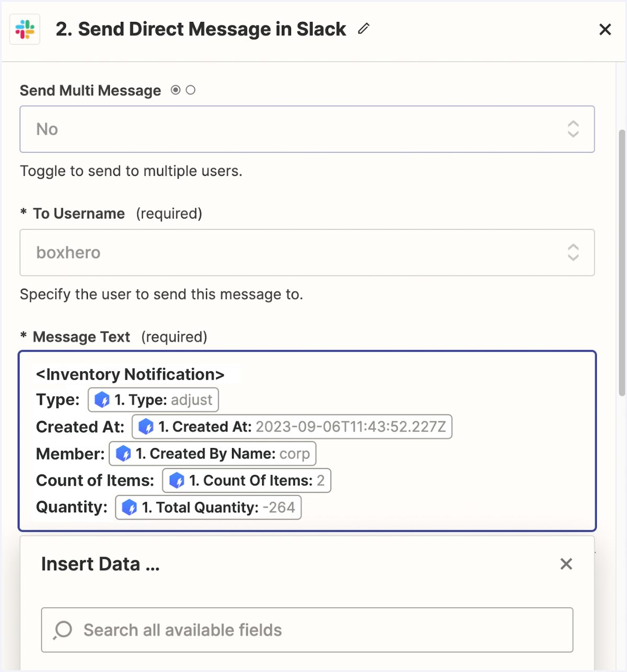Click the BoxHero icon in the Type pill
This screenshot has height=672, width=627.
(x=102, y=399)
